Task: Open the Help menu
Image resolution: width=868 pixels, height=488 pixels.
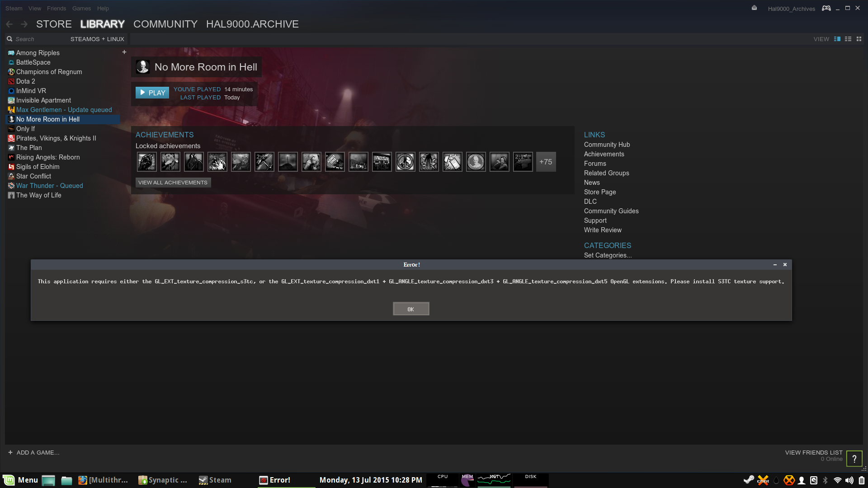Action: [103, 8]
